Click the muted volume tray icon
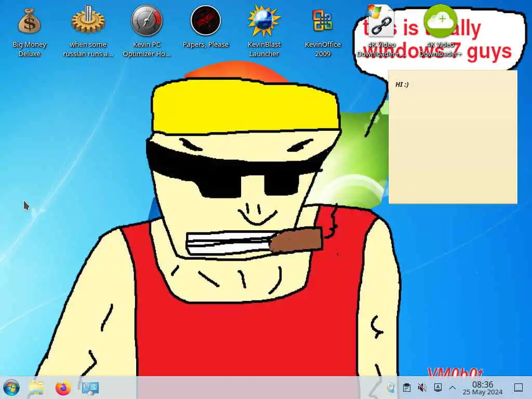The width and height of the screenshot is (532, 399). 422,388
